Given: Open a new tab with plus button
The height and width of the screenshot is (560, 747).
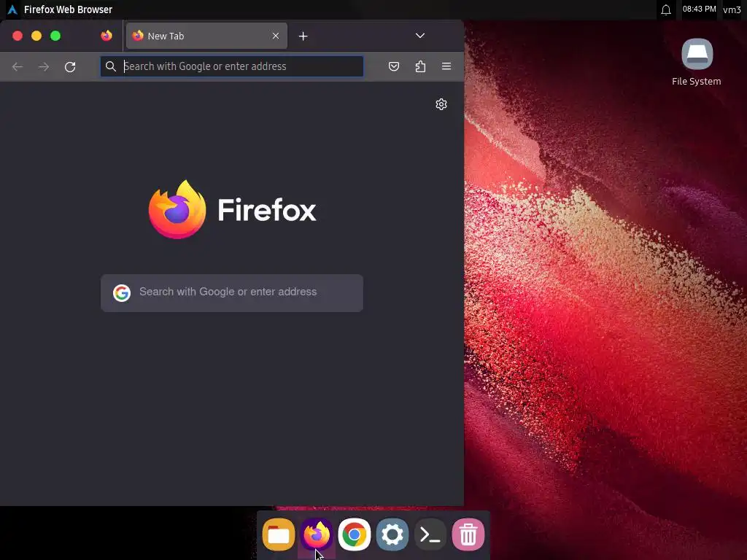Looking at the screenshot, I should [303, 36].
